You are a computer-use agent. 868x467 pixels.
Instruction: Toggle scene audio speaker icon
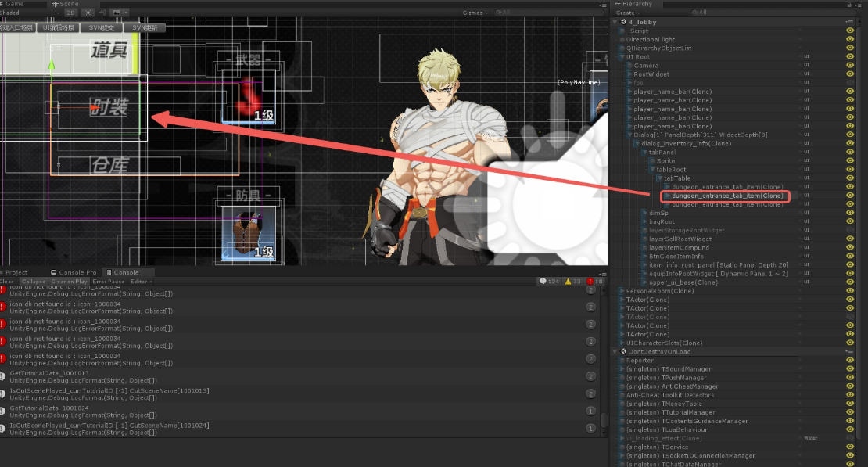tap(103, 13)
